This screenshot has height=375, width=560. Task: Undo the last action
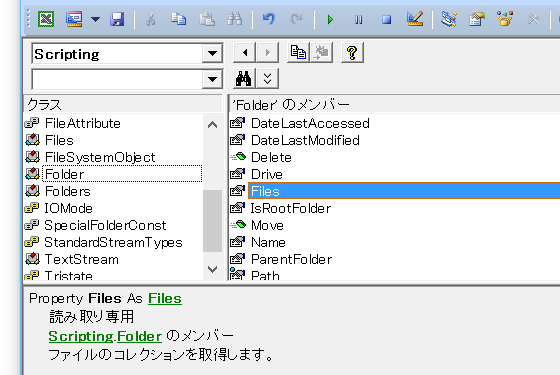269,19
